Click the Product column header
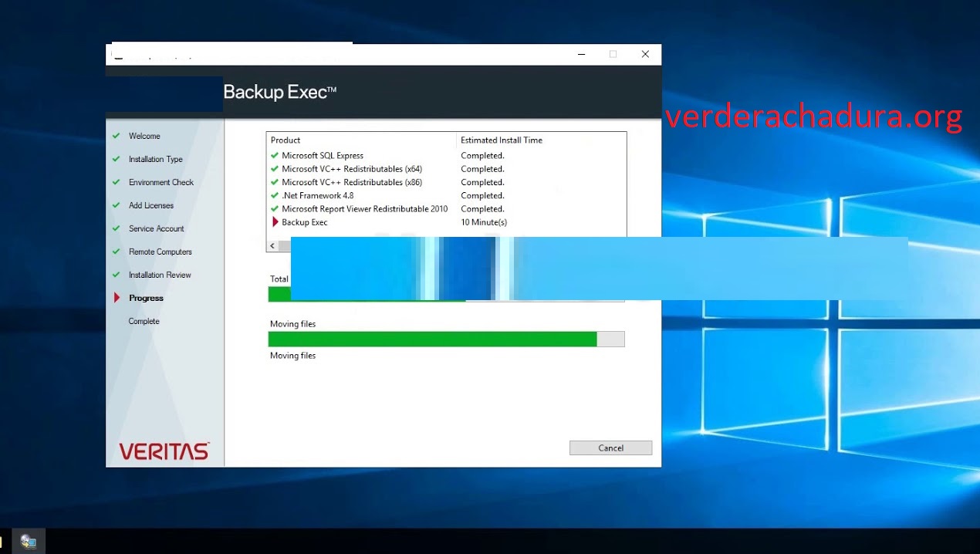The height and width of the screenshot is (554, 980). pyautogui.click(x=362, y=140)
